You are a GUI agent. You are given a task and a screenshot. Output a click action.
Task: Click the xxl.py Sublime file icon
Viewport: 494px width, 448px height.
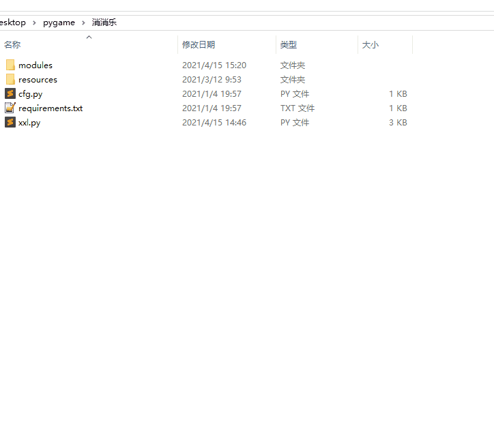tap(10, 123)
